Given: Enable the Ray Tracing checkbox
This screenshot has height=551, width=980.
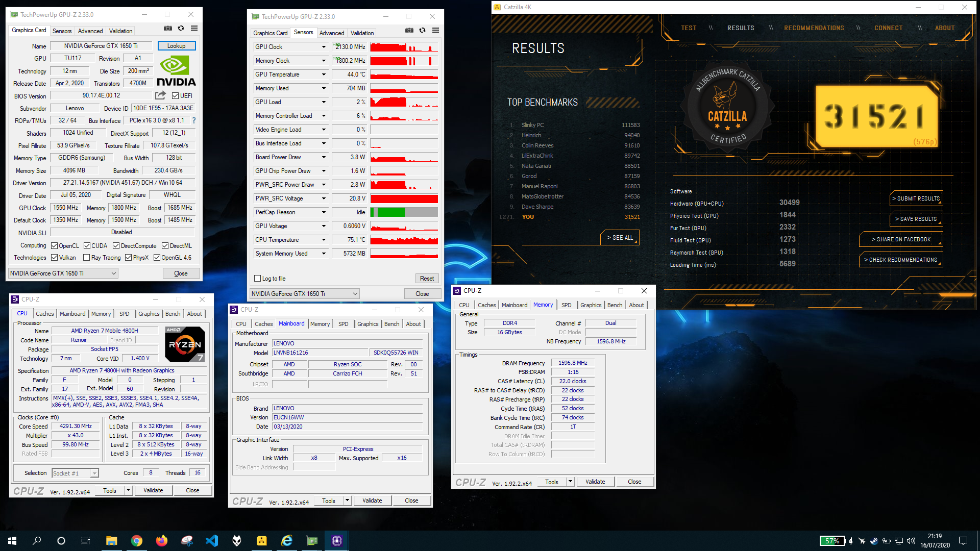Looking at the screenshot, I should click(86, 258).
